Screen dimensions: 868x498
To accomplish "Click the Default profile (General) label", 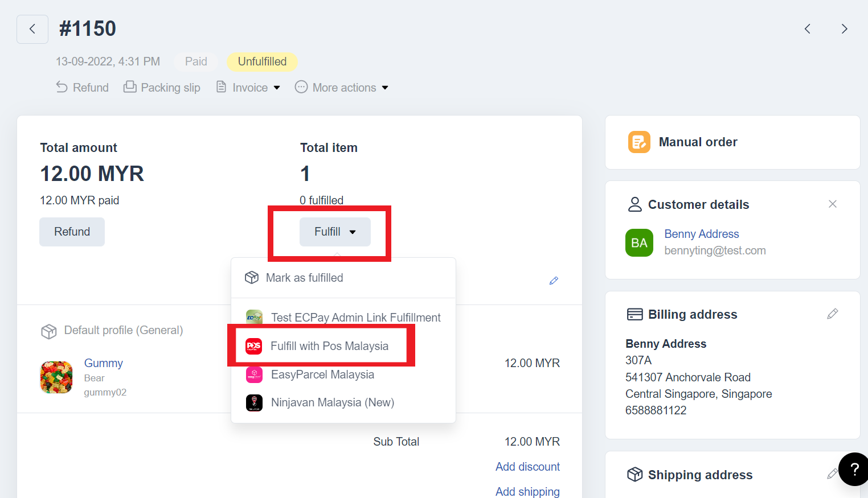I will (124, 330).
